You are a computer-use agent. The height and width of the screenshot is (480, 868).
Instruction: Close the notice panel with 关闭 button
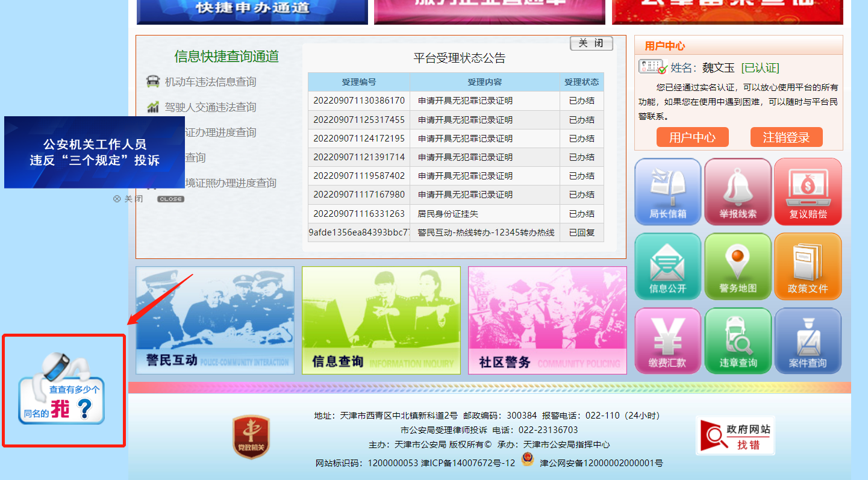[x=591, y=43]
